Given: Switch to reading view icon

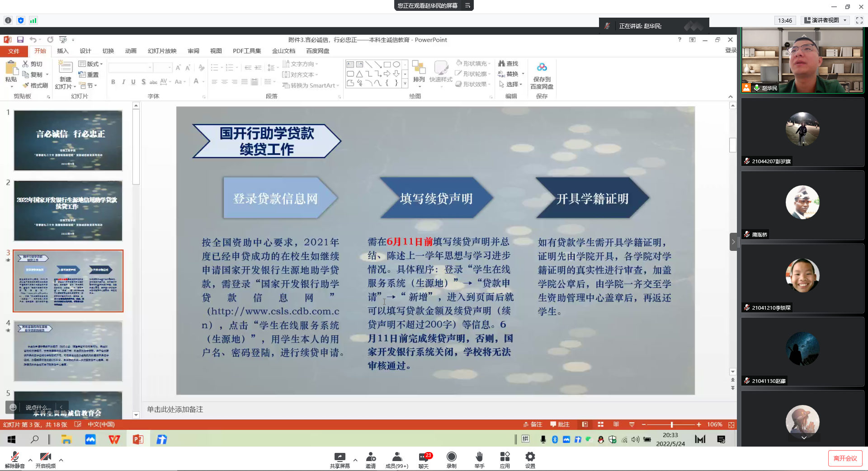Looking at the screenshot, I should point(616,424).
